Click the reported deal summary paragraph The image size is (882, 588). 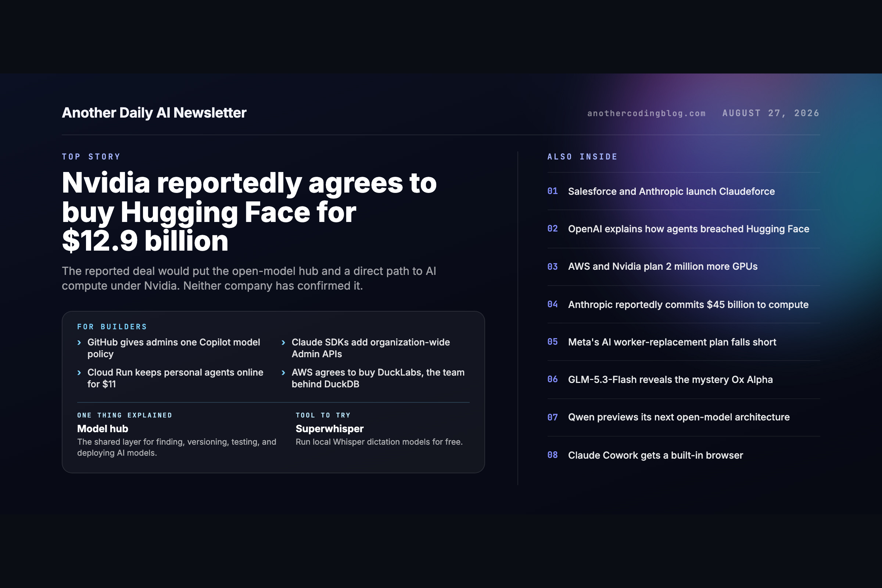pos(249,278)
